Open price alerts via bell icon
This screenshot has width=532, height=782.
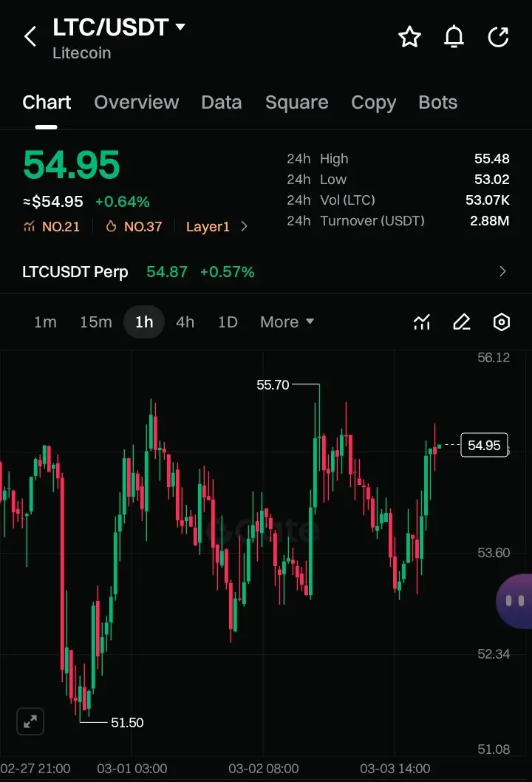(454, 37)
